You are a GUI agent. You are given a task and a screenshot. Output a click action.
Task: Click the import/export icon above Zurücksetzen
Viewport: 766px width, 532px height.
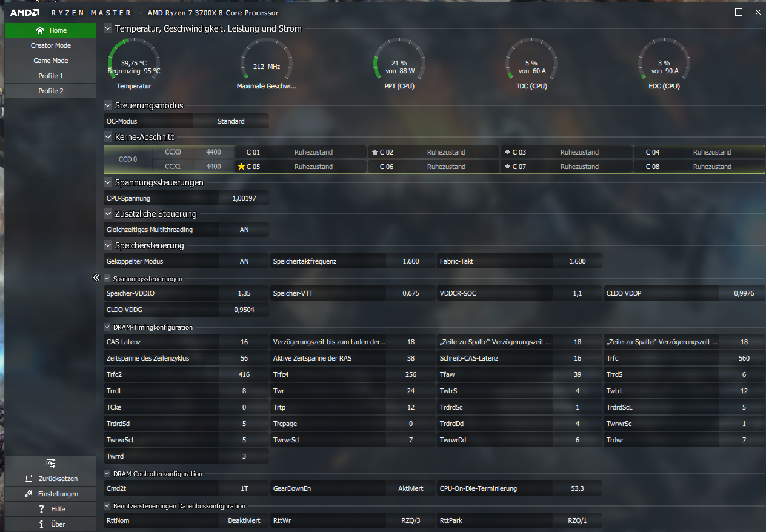[51, 464]
